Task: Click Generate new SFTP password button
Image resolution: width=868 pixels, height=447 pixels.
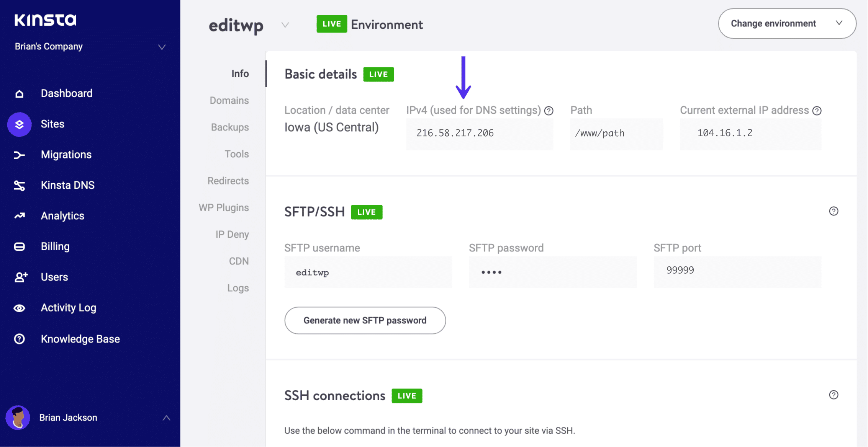Action: coord(365,320)
